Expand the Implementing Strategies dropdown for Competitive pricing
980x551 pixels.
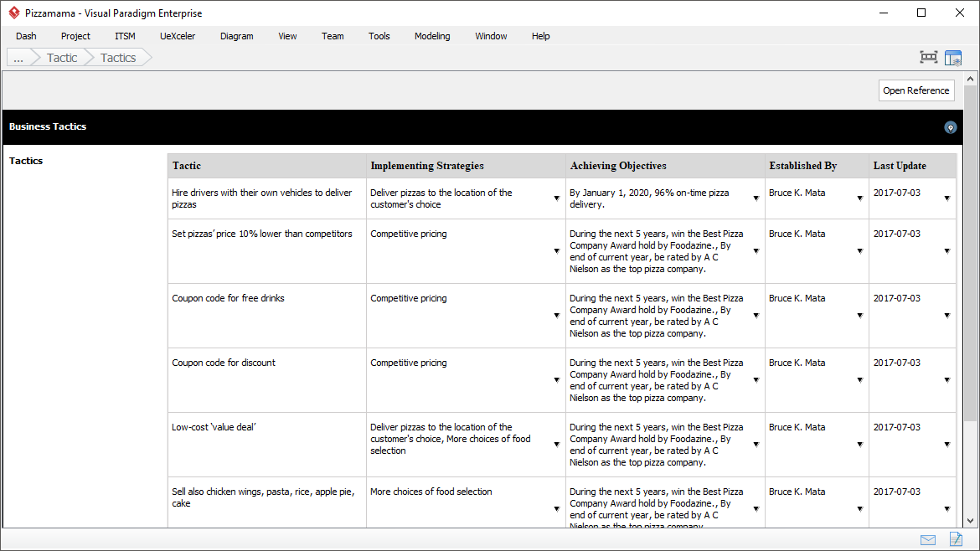pos(557,251)
